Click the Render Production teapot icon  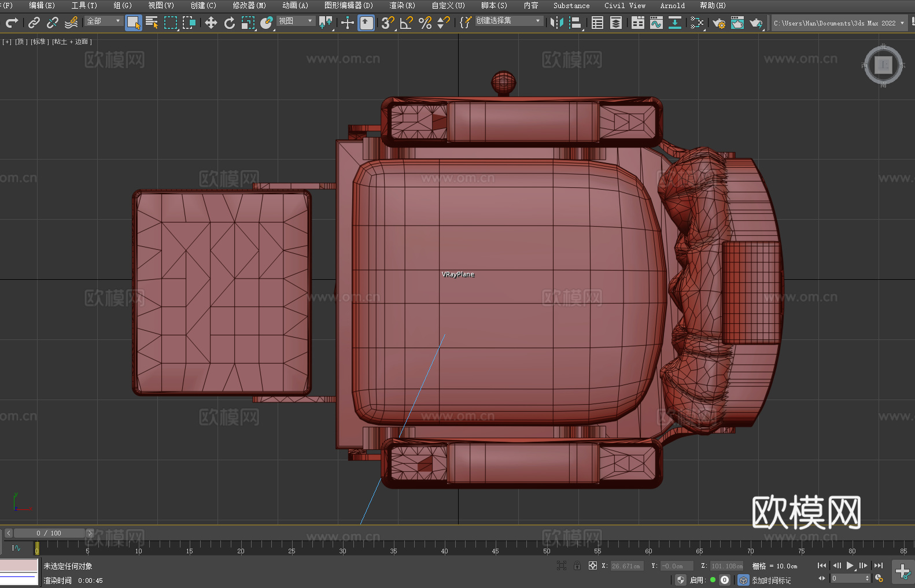click(x=756, y=23)
